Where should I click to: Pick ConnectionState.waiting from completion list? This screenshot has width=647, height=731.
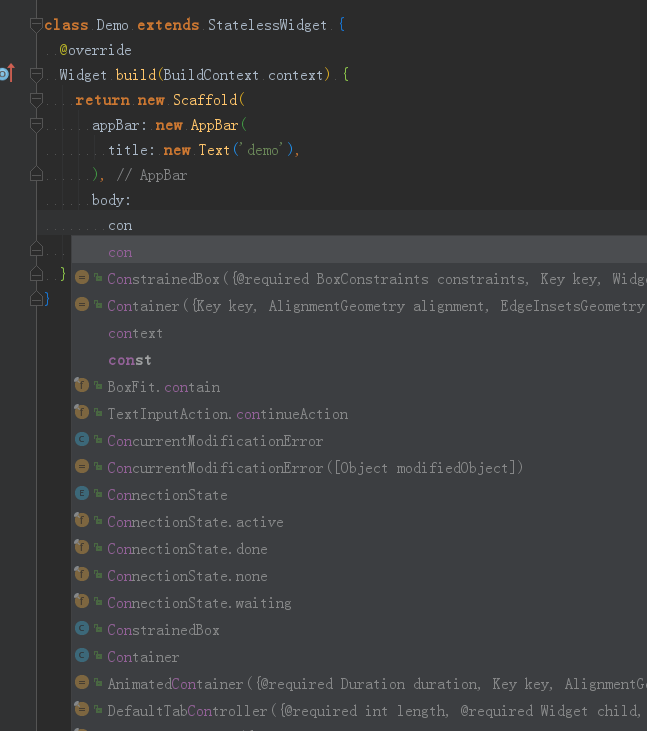[359, 603]
